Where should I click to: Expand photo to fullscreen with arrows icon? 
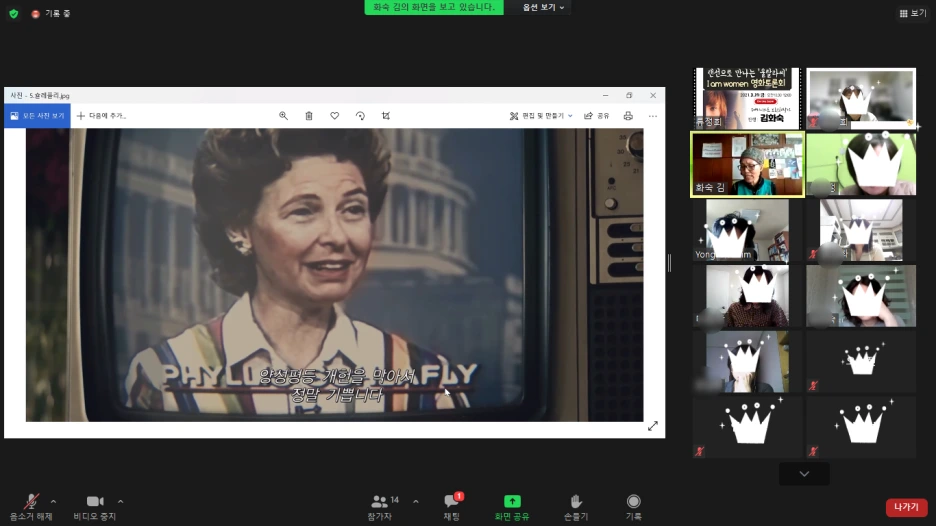(652, 426)
